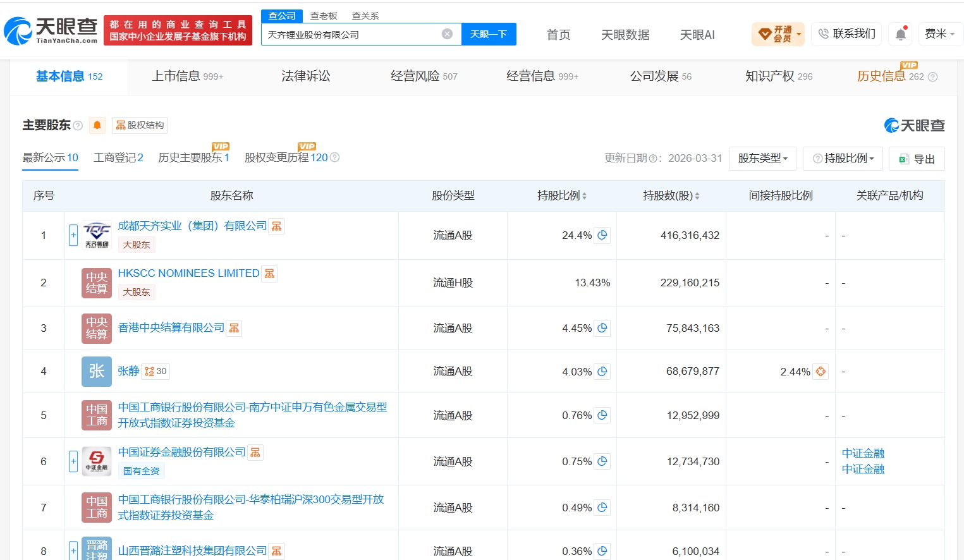Click the TianYanCha logo in header
Image resolution: width=964 pixels, height=560 pixels.
coord(51,30)
